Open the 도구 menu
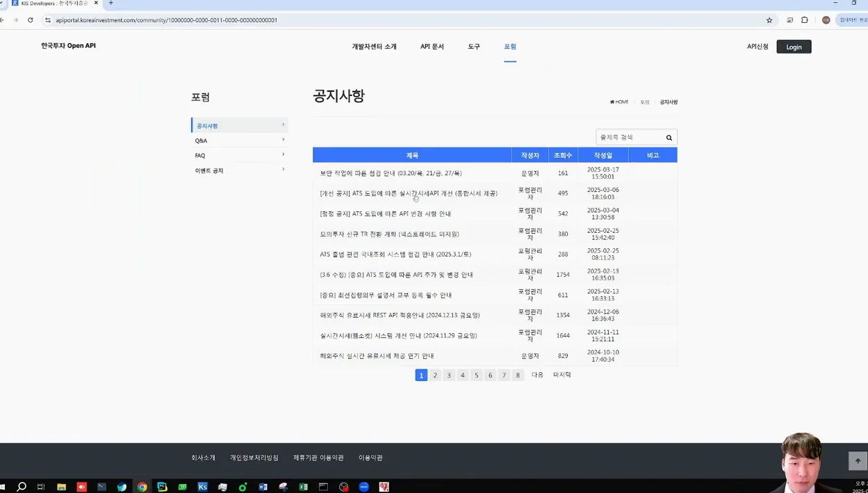This screenshot has width=868, height=493. pos(474,47)
